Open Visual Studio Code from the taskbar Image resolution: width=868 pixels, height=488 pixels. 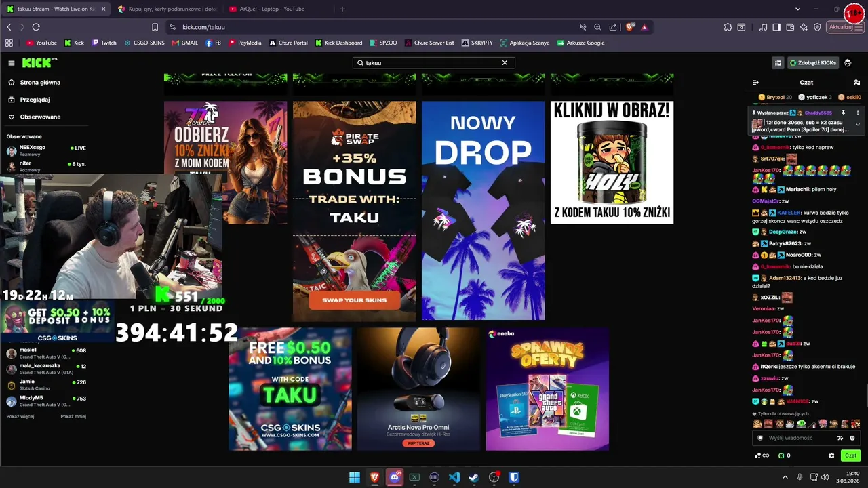click(454, 477)
